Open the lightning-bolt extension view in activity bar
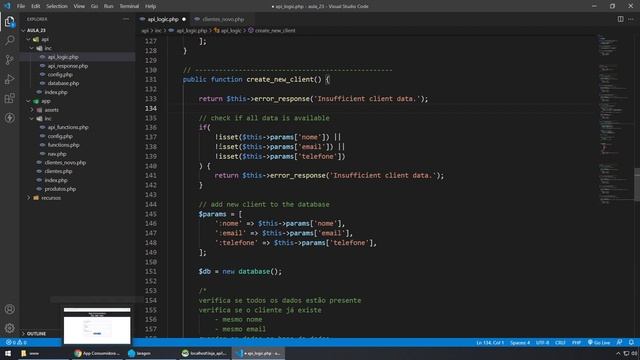640x360 pixels. (x=9, y=118)
